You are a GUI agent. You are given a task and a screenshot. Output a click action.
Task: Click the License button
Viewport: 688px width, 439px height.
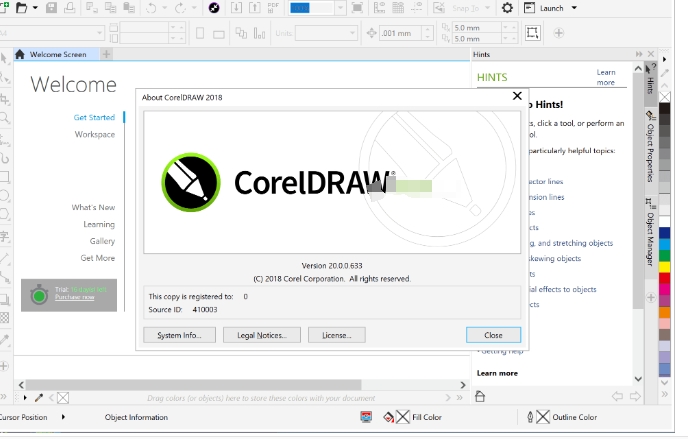pyautogui.click(x=337, y=335)
